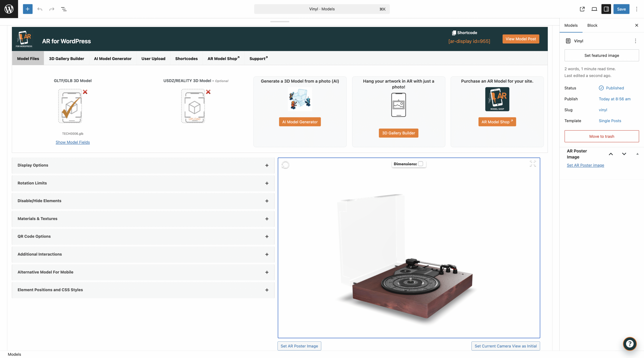Click the undo arrow icon

[40, 9]
